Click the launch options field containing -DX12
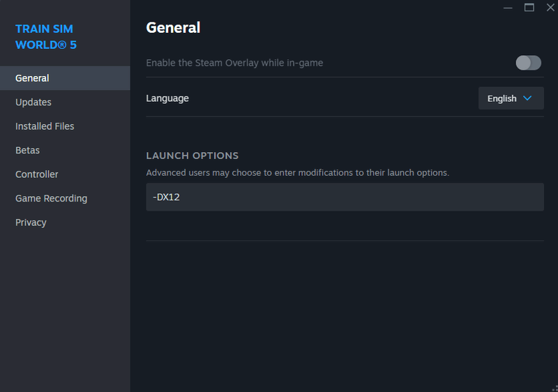Viewport: 558px width, 392px height. click(x=345, y=197)
